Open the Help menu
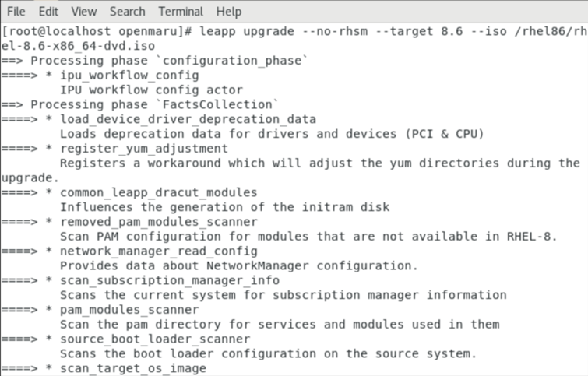This screenshot has width=588, height=376. [x=229, y=12]
